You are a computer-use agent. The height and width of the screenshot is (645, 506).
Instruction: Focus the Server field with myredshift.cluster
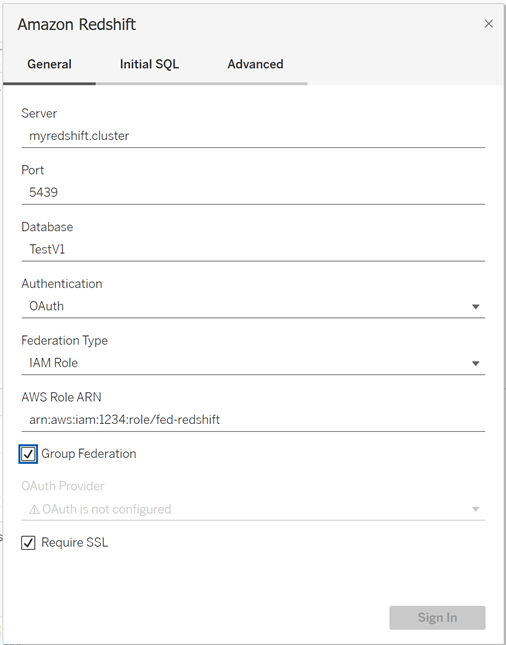click(253, 136)
